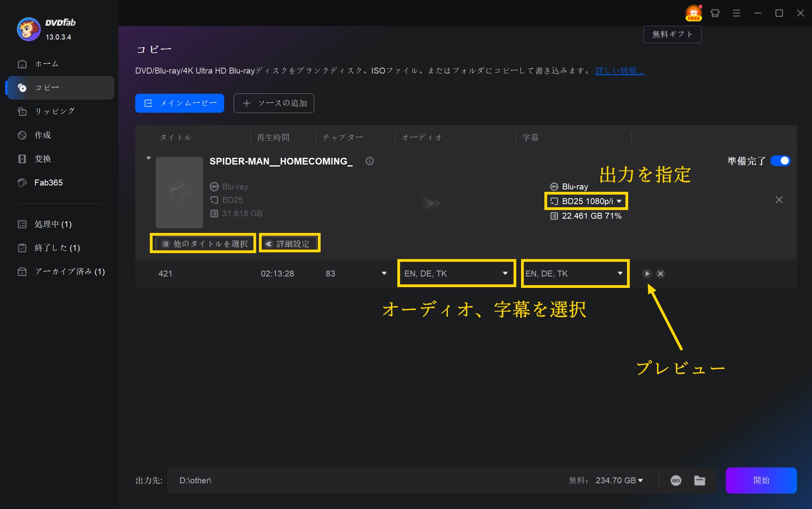
Task: Click the 無料ギフト tooltip label
Action: point(672,34)
